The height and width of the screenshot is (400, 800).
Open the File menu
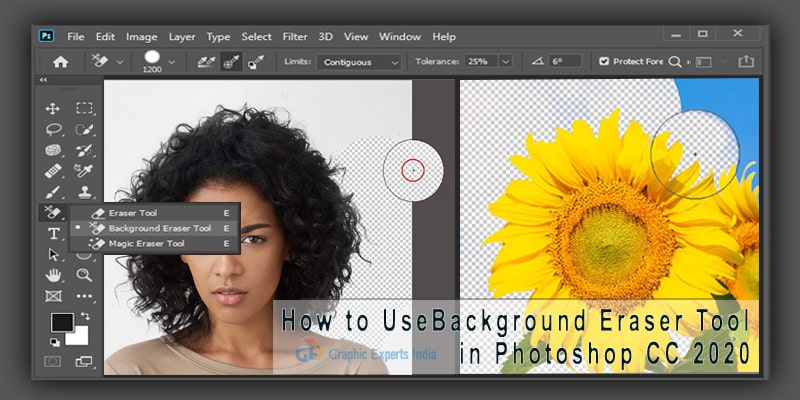click(76, 37)
